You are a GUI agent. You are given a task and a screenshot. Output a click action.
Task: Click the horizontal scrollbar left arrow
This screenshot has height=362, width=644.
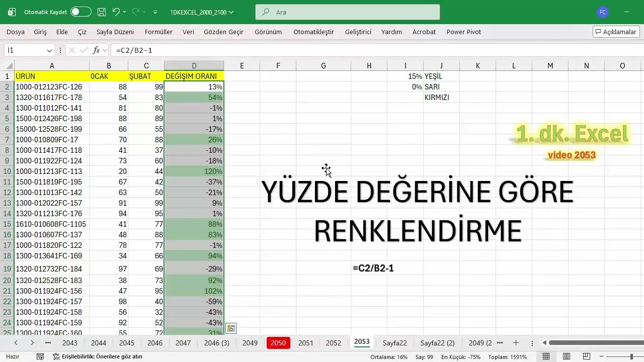point(544,343)
